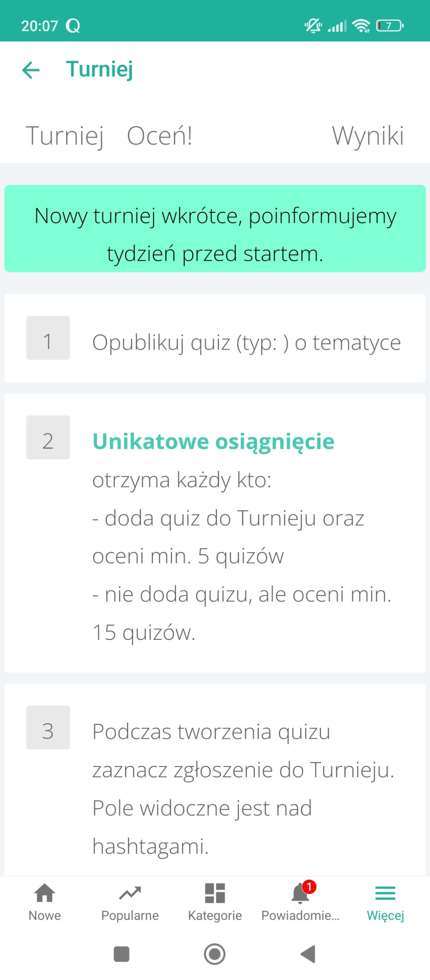Tap the Unikatowe osiągnięcie link

(x=213, y=441)
